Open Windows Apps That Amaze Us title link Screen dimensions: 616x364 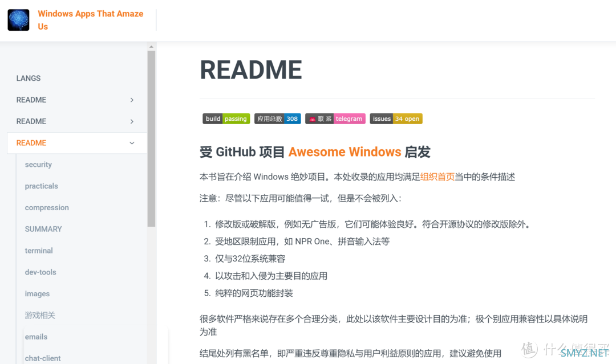90,20
